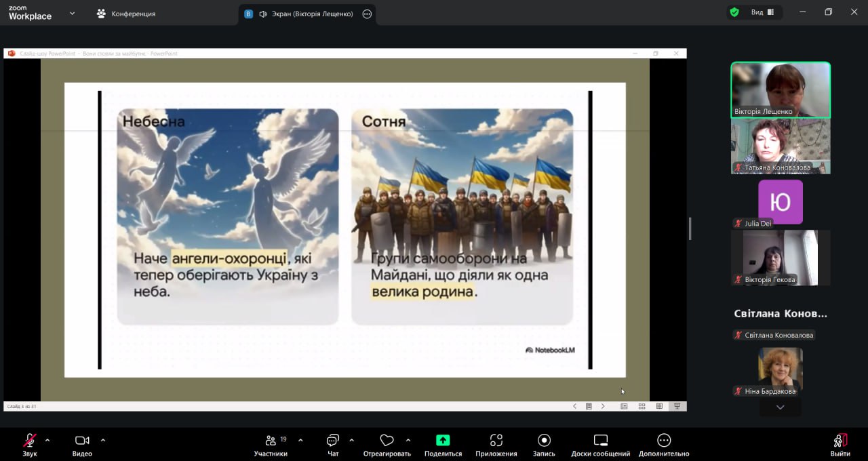Open the Chat panel
This screenshot has width=868, height=461.
333,441
